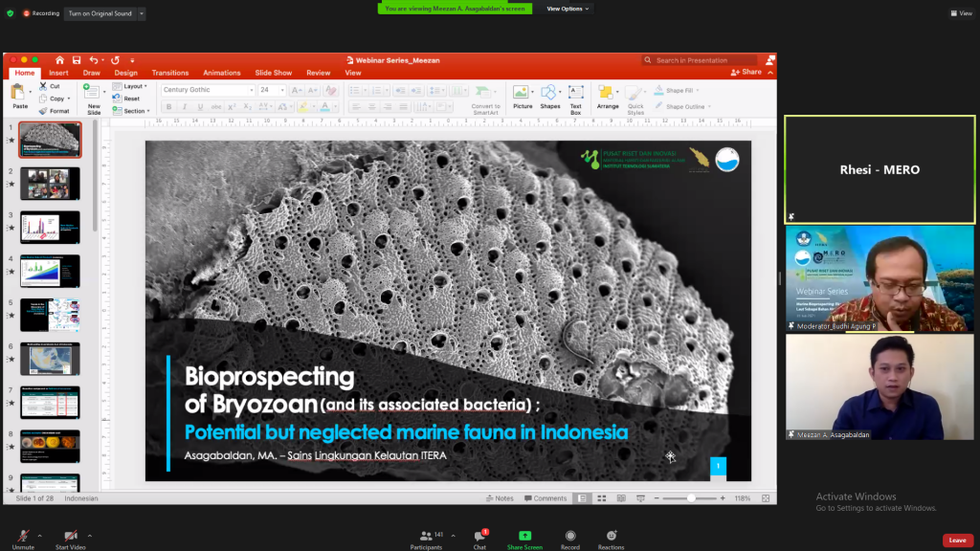The width and height of the screenshot is (980, 551).
Task: Leave the Zoom meeting
Action: point(957,540)
